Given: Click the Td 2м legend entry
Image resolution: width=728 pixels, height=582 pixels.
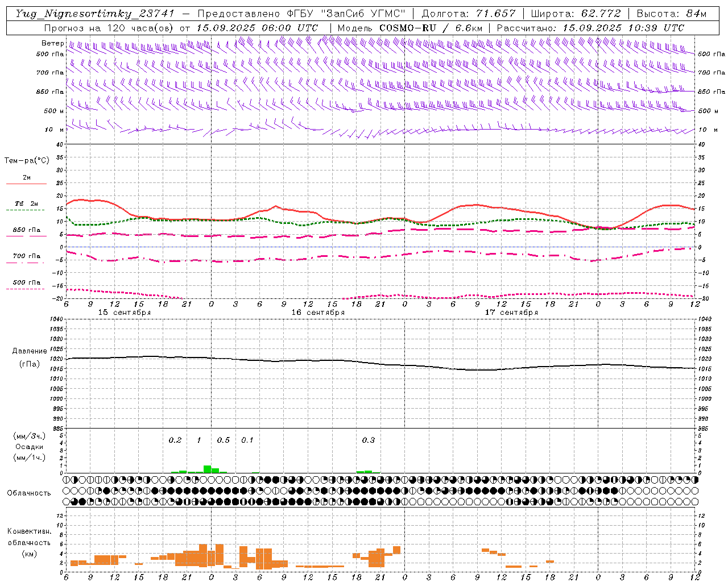Looking at the screenshot, I should [27, 203].
